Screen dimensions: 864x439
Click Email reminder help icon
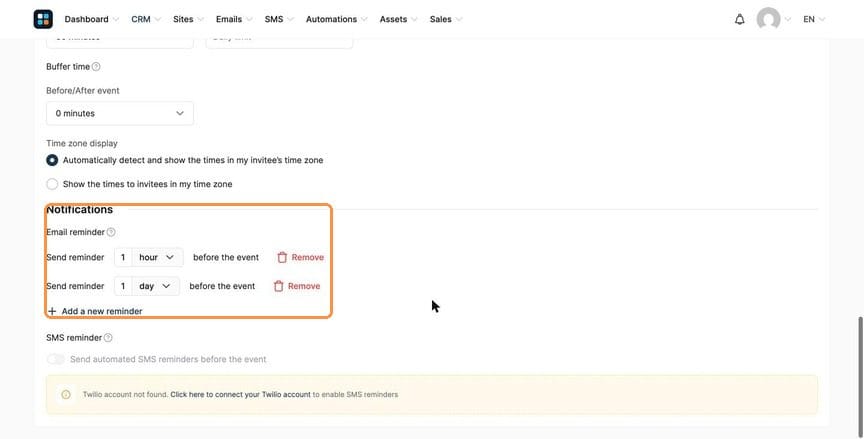coord(111,232)
